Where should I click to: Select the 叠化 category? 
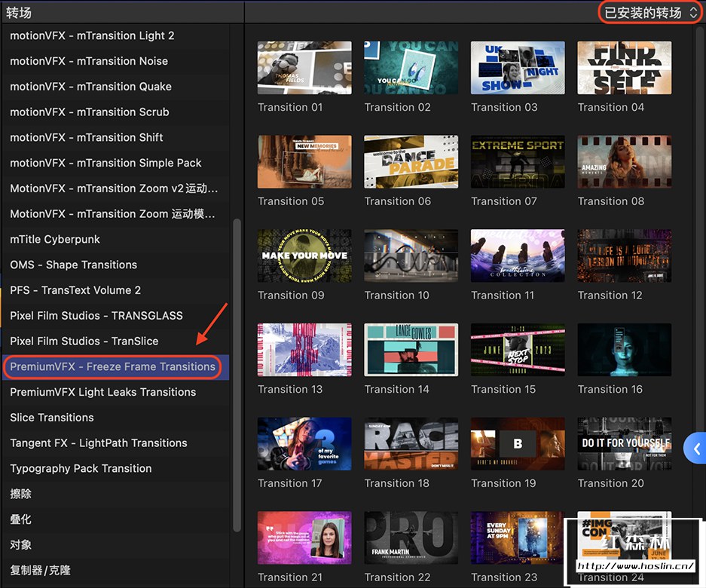(115, 519)
